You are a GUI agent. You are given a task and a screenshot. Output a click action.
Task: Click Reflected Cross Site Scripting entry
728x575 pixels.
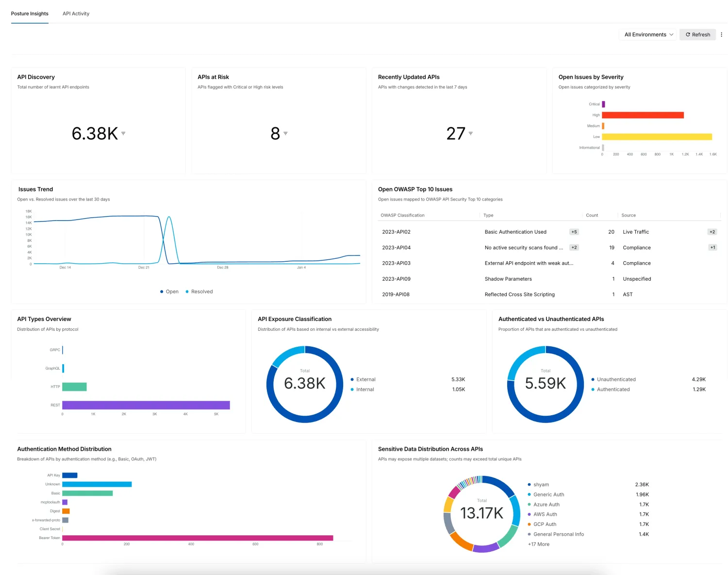[x=519, y=295]
